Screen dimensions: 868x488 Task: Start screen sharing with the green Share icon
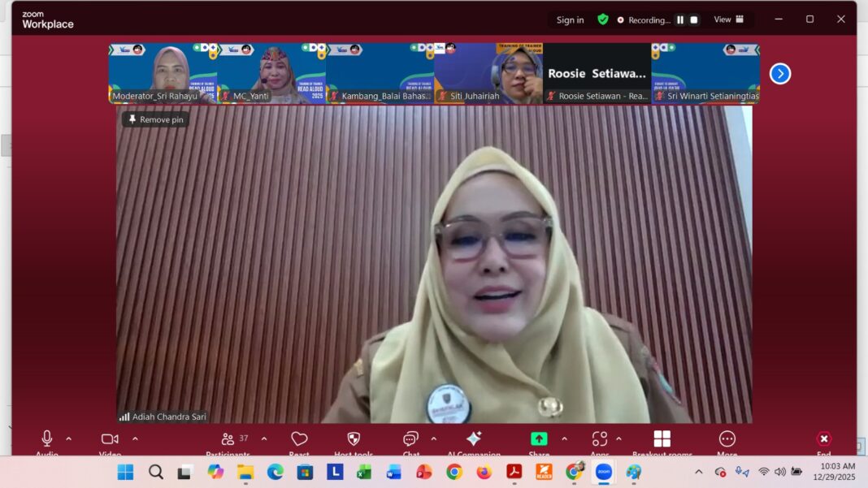click(x=539, y=439)
